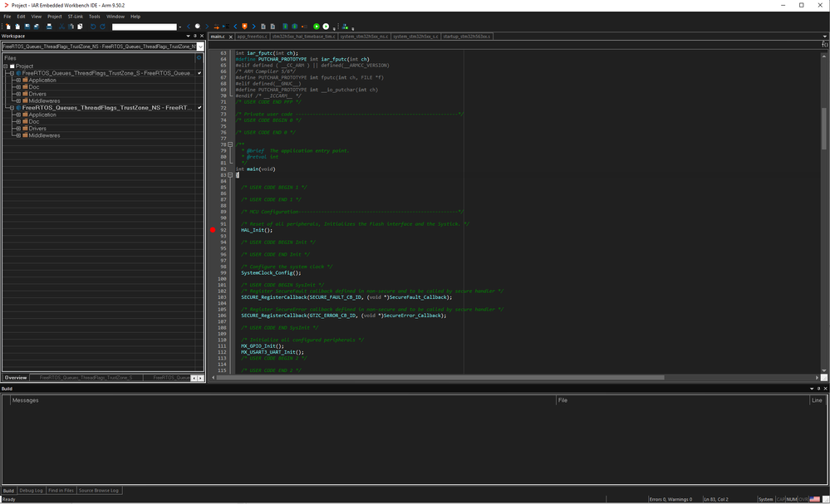The width and height of the screenshot is (830, 504).
Task: Click the Workspace files settings gear icon
Action: click(x=199, y=57)
